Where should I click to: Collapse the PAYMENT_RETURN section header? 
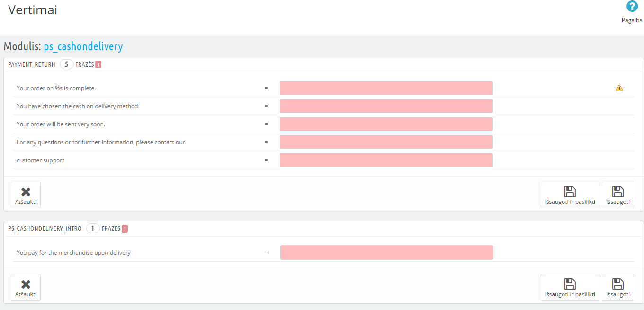32,64
